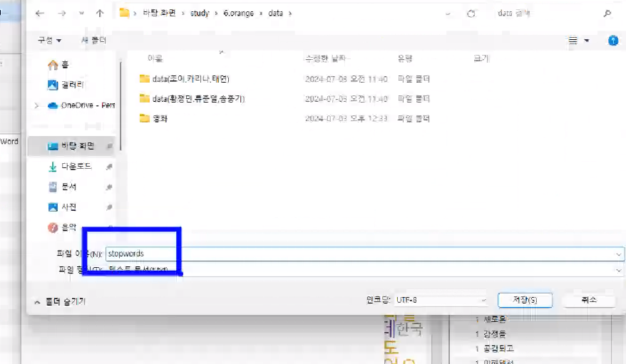This screenshot has width=626, height=364.
Task: Go back with the left arrow
Action: coord(39,14)
